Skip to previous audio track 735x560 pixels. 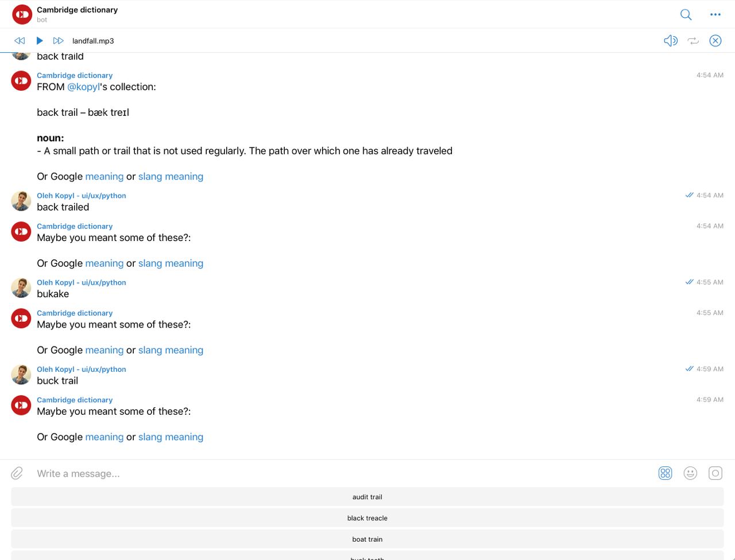(x=20, y=41)
